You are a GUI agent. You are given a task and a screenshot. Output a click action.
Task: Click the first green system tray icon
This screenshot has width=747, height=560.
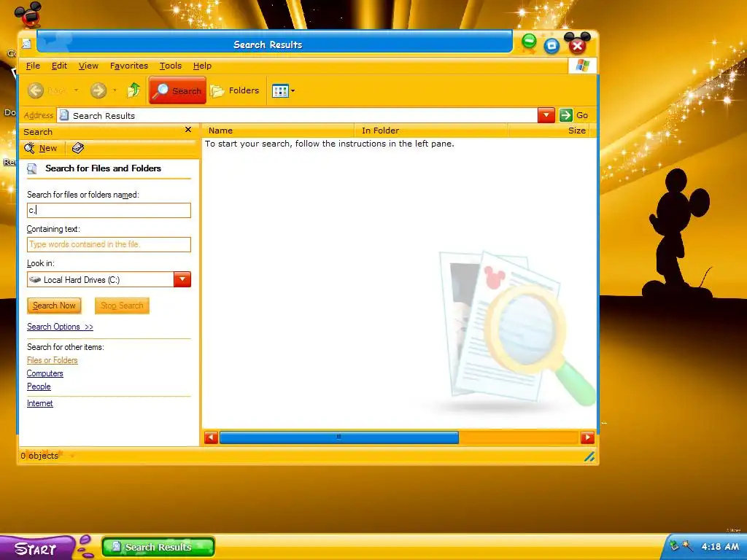point(673,545)
